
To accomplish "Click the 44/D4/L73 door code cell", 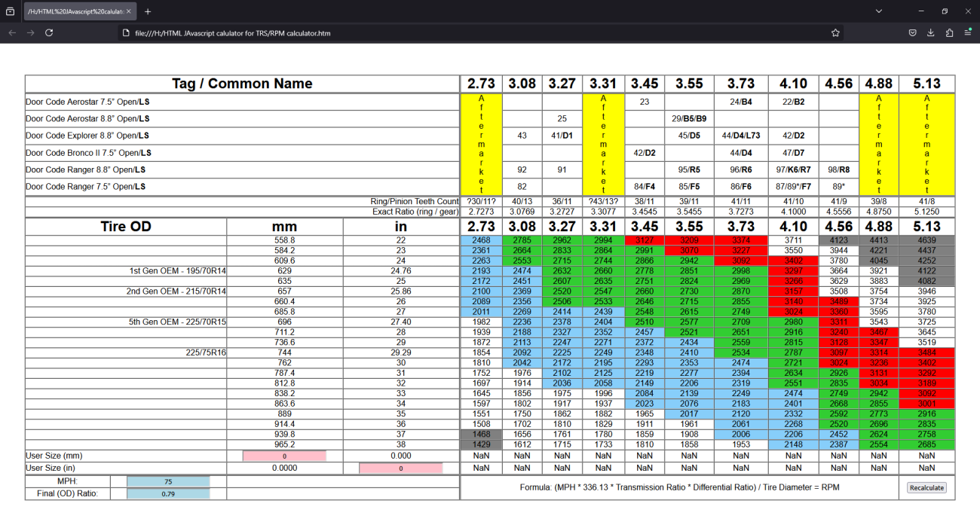I will click(x=741, y=136).
